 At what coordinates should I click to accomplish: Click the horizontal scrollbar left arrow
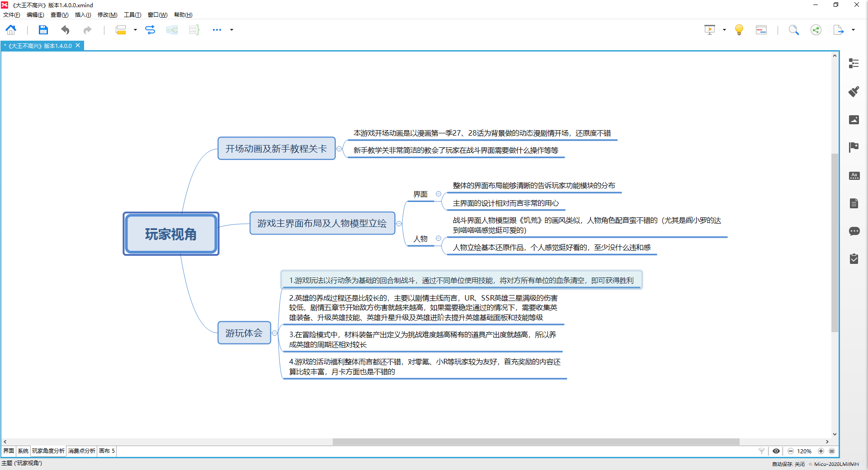pyautogui.click(x=5, y=442)
